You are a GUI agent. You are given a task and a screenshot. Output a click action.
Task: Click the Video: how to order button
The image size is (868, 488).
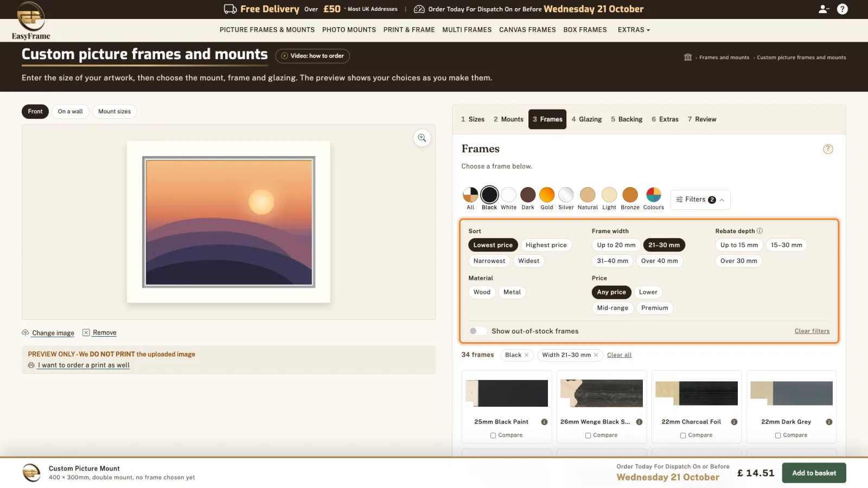pos(312,56)
